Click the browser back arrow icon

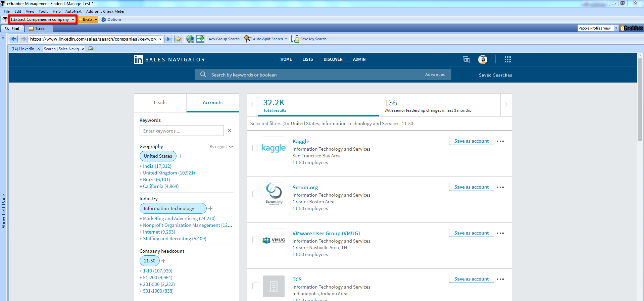click(14, 39)
